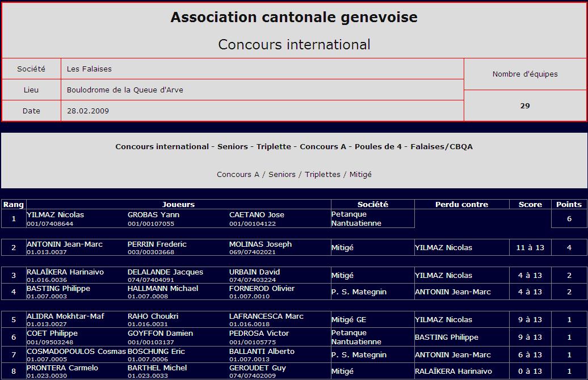Viewport: 588px width, 380px height.
Task: Click player HALLMANN Michael's name
Action: (163, 289)
